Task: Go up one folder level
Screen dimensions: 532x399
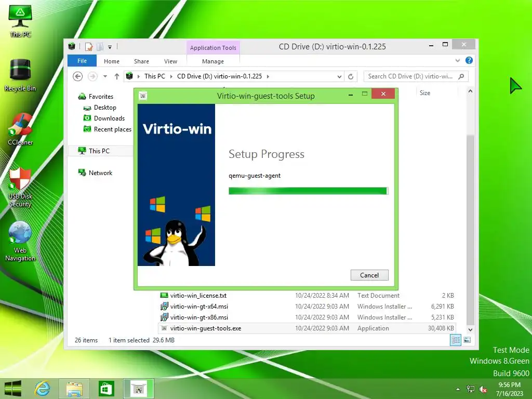Action: (117, 76)
